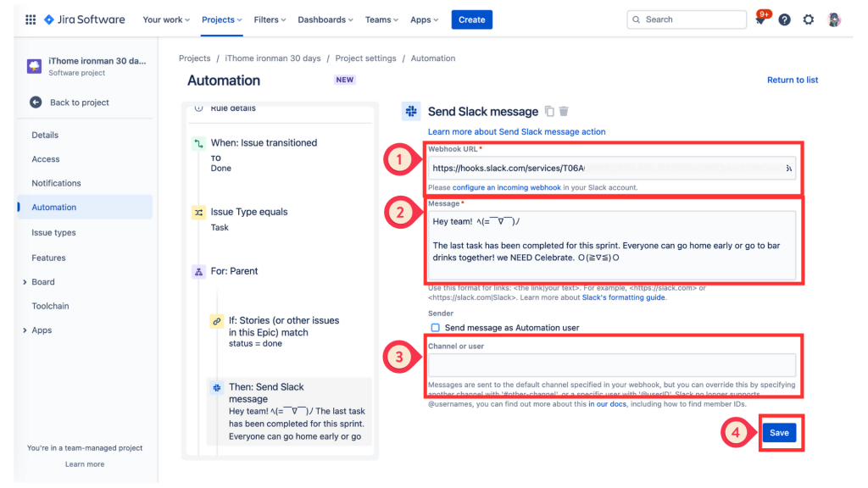Image resolution: width=868 pixels, height=488 pixels.
Task: Focus the top Search box
Action: [687, 19]
